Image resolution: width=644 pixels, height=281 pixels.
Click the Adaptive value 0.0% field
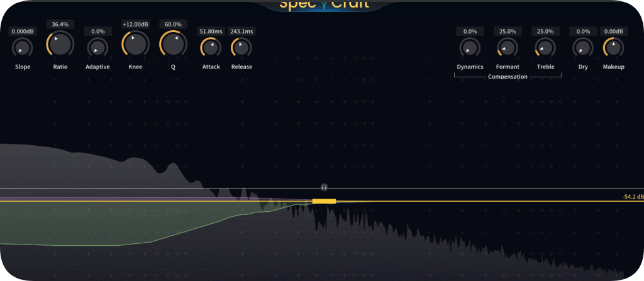point(97,31)
